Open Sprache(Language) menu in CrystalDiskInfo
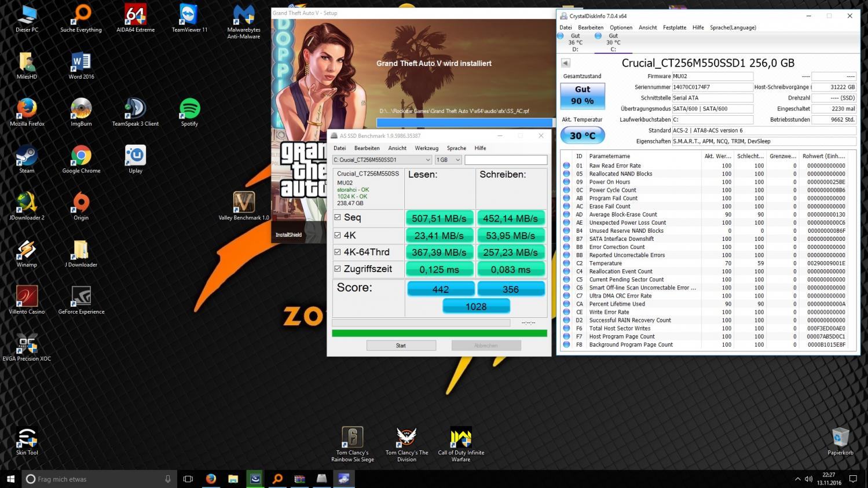This screenshot has height=488, width=868. [733, 28]
